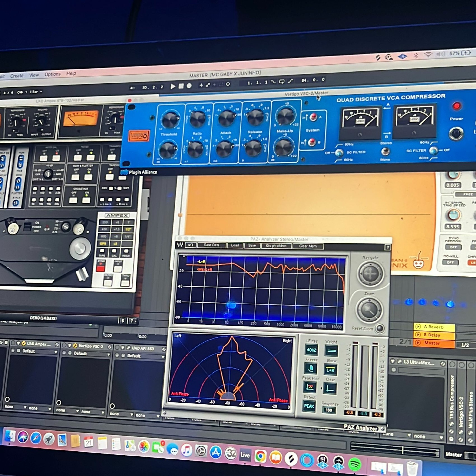476x476 pixels.
Task: Open Ableton Live from the dock
Action: [245, 455]
